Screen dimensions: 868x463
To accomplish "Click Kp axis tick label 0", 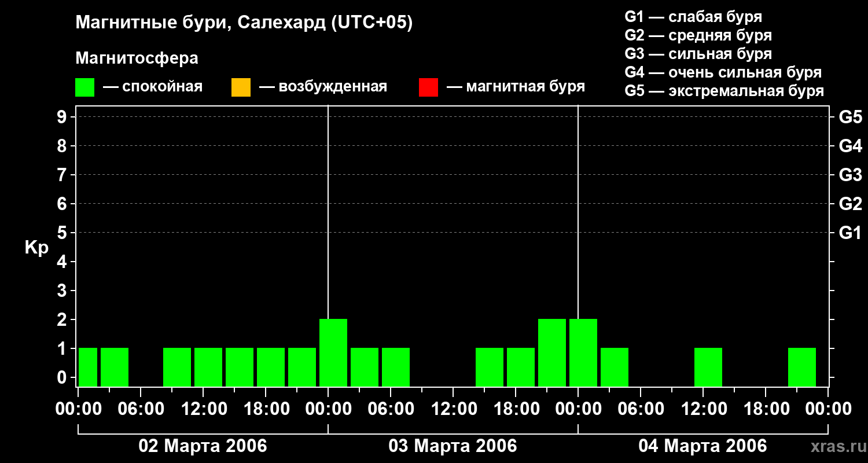I will pos(63,377).
